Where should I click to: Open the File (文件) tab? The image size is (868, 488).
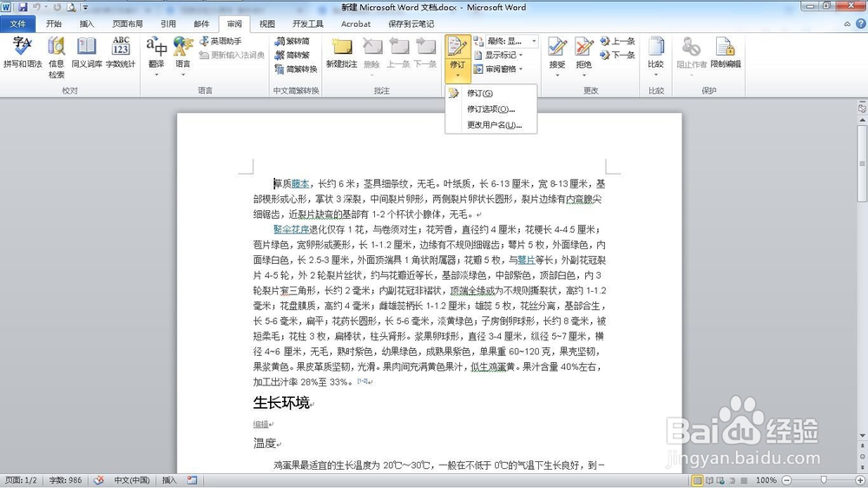(x=18, y=23)
